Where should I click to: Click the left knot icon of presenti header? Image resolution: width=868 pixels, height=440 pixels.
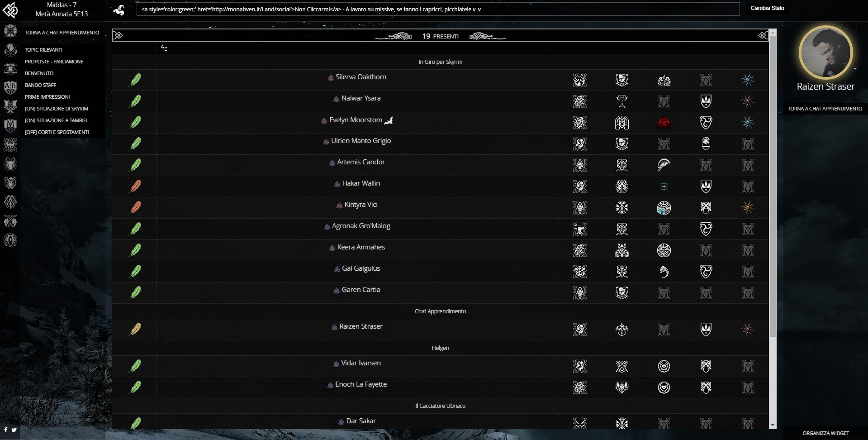pos(118,35)
